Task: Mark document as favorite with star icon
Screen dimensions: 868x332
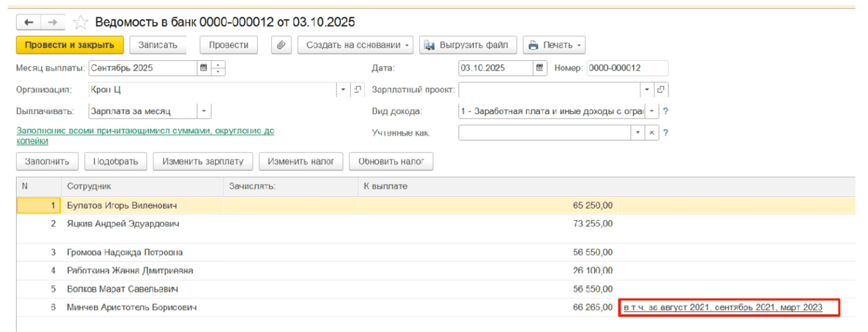Action: (x=80, y=22)
